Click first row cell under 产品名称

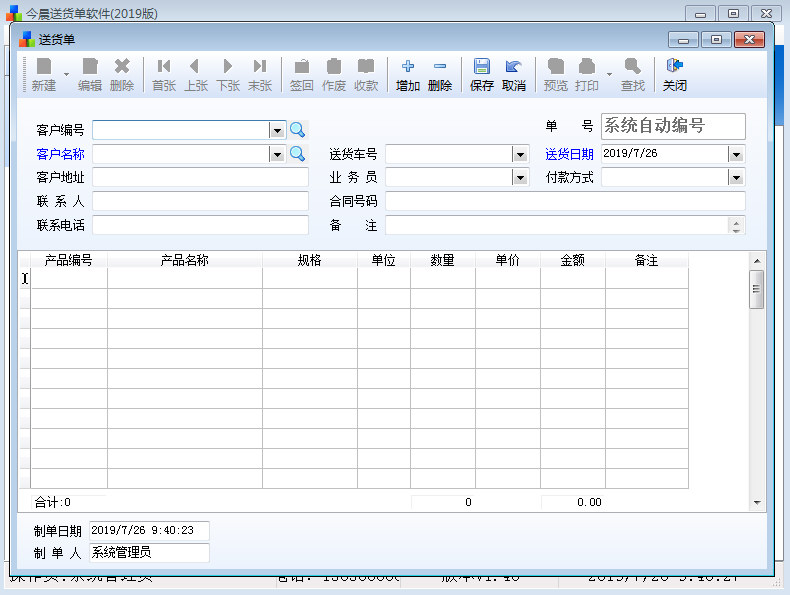pos(184,278)
